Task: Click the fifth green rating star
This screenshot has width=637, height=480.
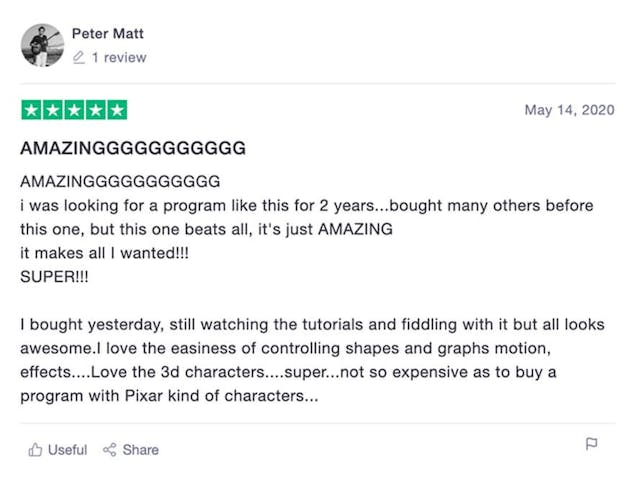Action: (116, 110)
